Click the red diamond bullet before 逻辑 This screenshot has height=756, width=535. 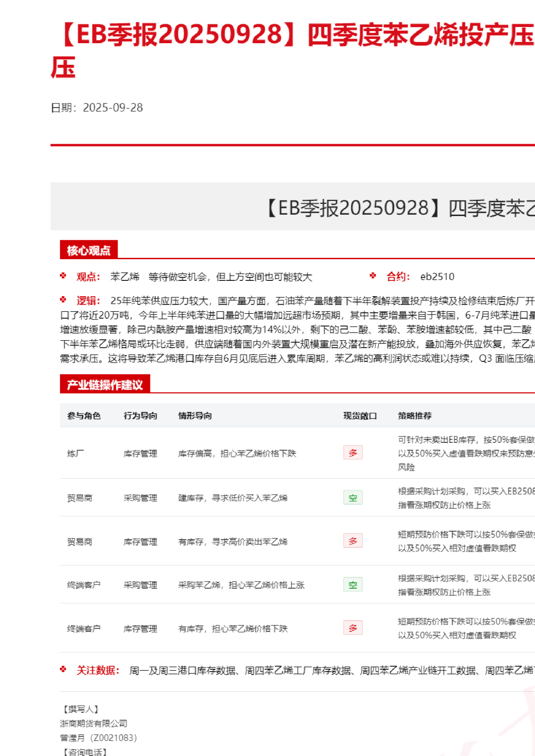(63, 300)
